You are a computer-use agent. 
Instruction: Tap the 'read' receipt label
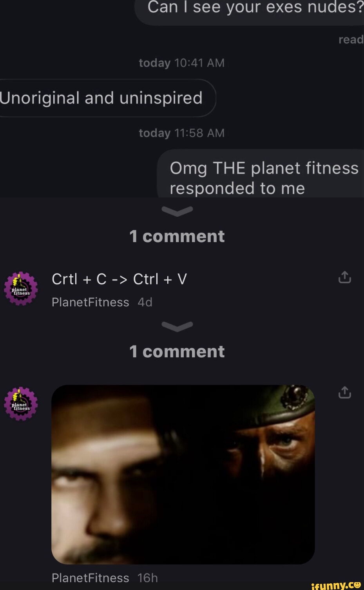pyautogui.click(x=351, y=40)
